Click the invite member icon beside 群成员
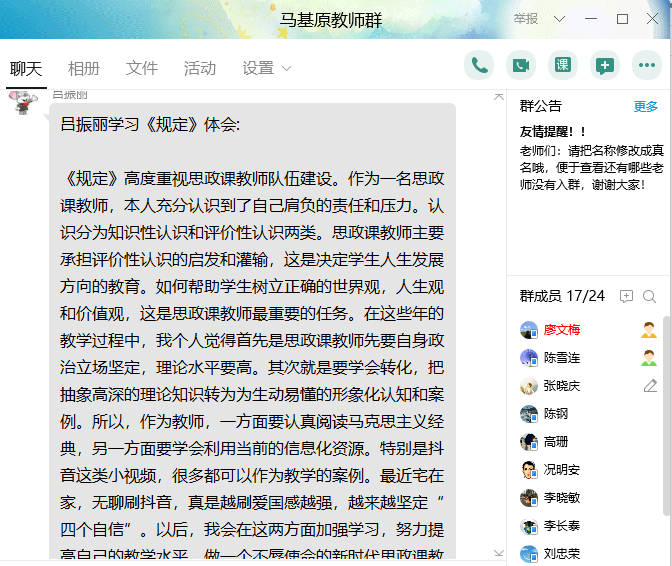This screenshot has height=566, width=672. [x=627, y=296]
